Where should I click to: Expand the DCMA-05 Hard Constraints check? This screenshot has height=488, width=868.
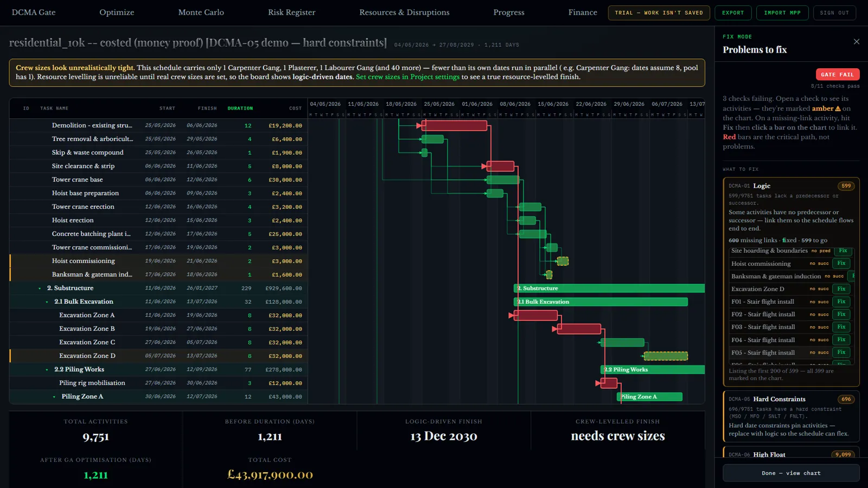(x=791, y=416)
